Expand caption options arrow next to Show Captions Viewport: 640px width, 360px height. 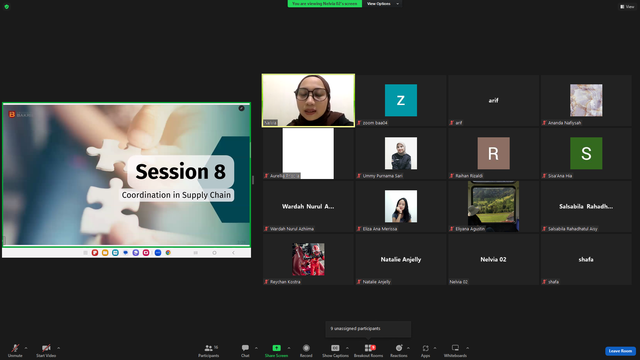point(347,348)
